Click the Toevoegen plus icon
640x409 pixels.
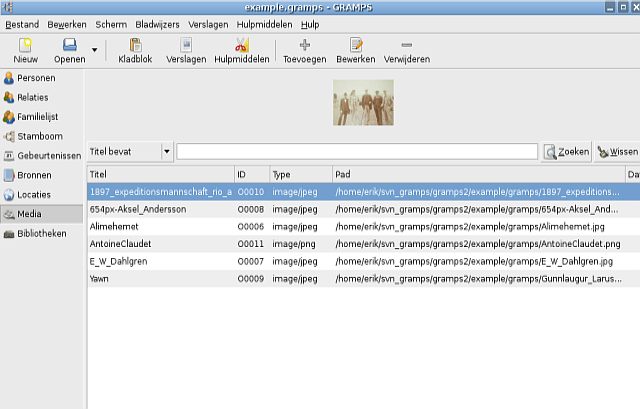305,50
